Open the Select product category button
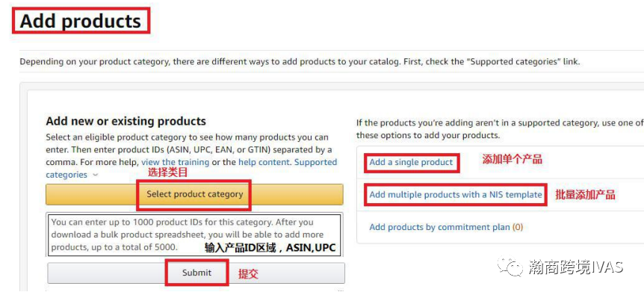644x295 pixels. (194, 194)
